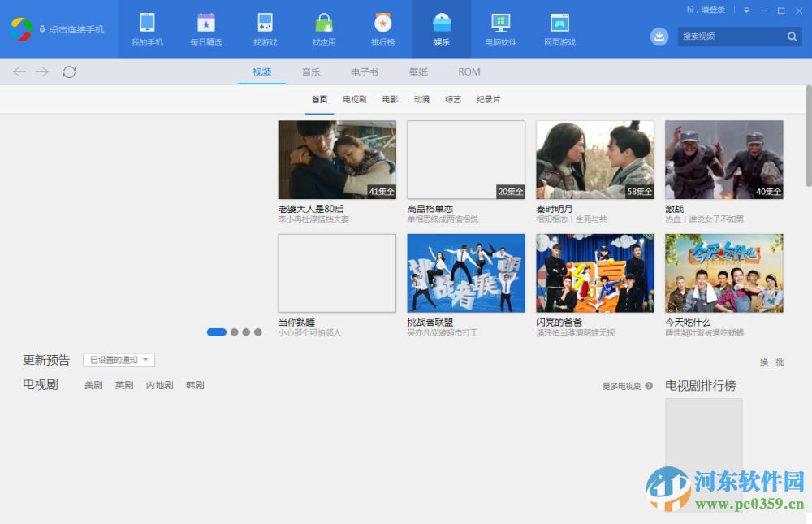Open the 已设置的通知 dropdown
812x524 pixels.
(x=119, y=359)
